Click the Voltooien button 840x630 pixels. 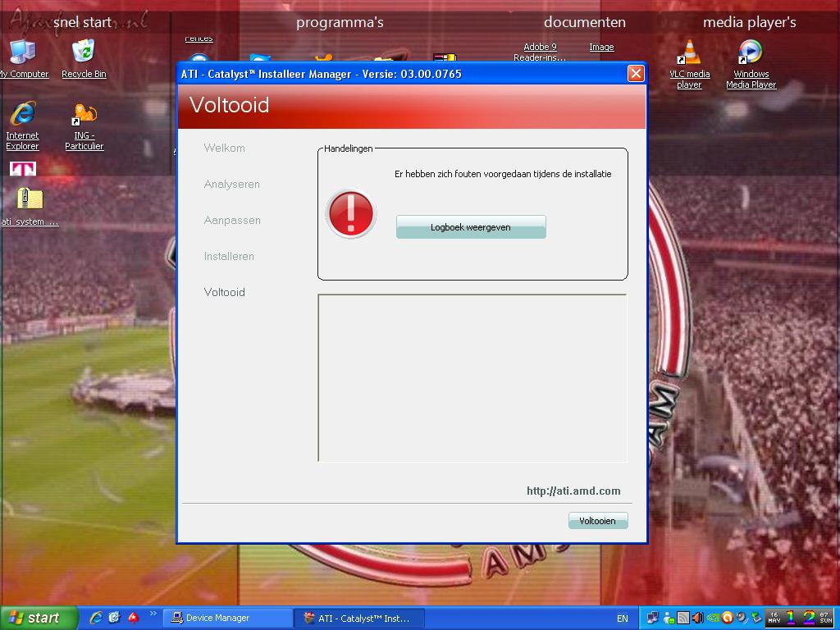pyautogui.click(x=598, y=521)
